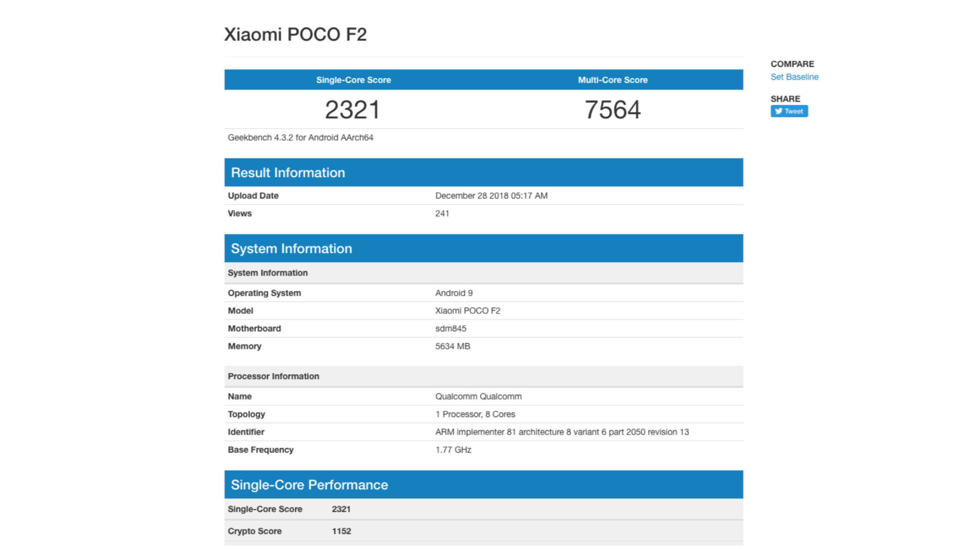Click the Crypto Score value 1152
Image resolution: width=980 pixels, height=549 pixels.
tap(341, 531)
